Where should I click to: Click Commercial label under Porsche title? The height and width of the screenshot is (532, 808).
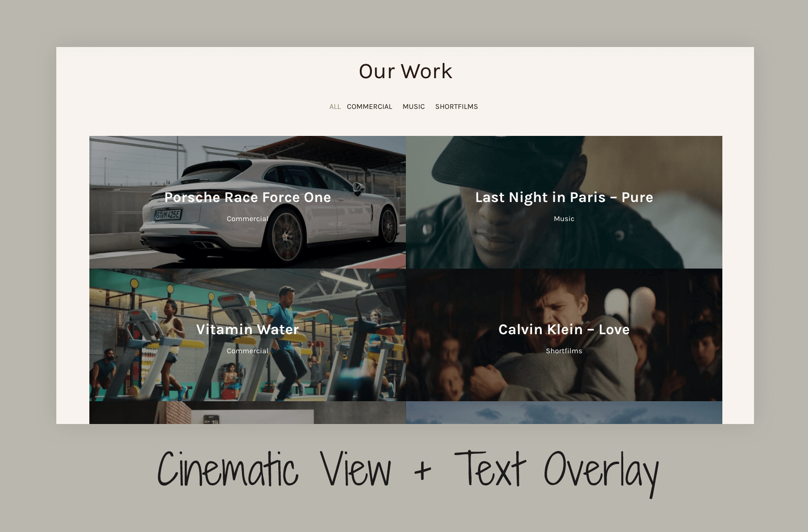(x=247, y=219)
